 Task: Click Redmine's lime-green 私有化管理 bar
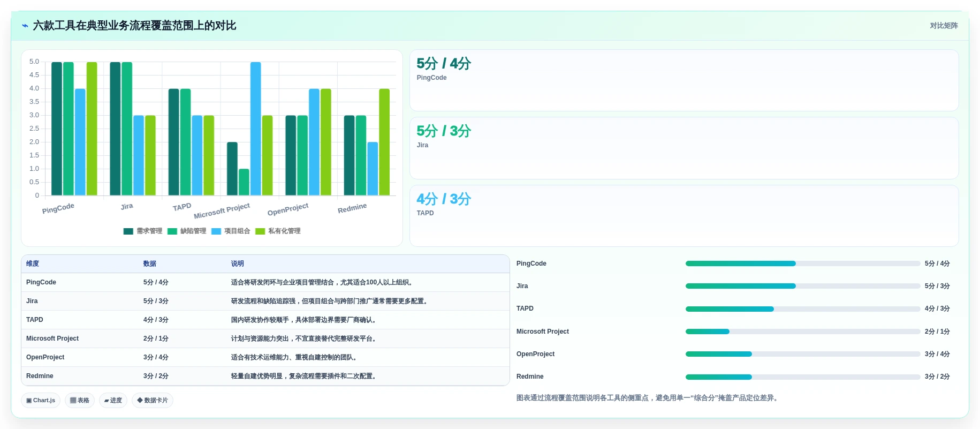click(x=384, y=142)
